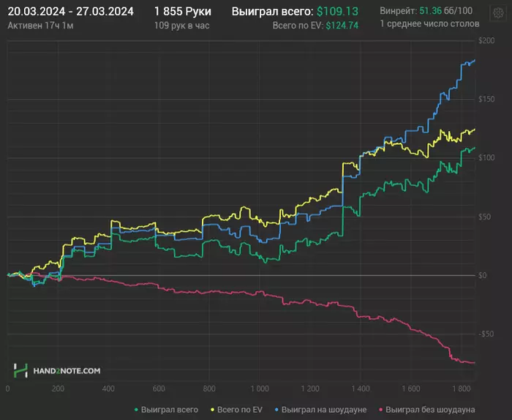
Task: Toggle the yellow Всего по EV legend series
Action: (x=237, y=410)
